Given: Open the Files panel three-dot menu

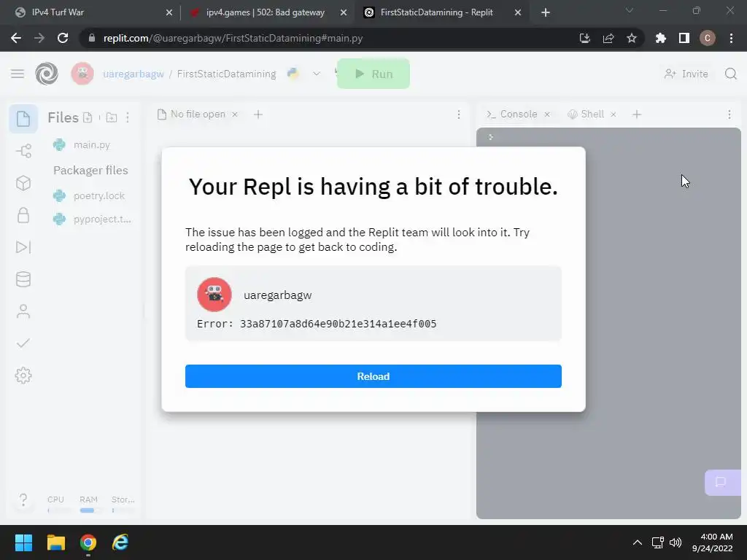Looking at the screenshot, I should click(x=128, y=117).
